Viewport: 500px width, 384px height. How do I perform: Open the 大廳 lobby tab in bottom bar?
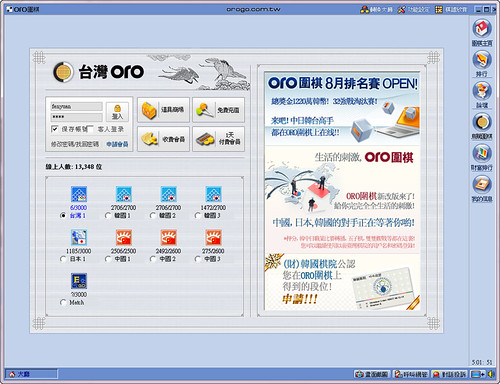31,374
